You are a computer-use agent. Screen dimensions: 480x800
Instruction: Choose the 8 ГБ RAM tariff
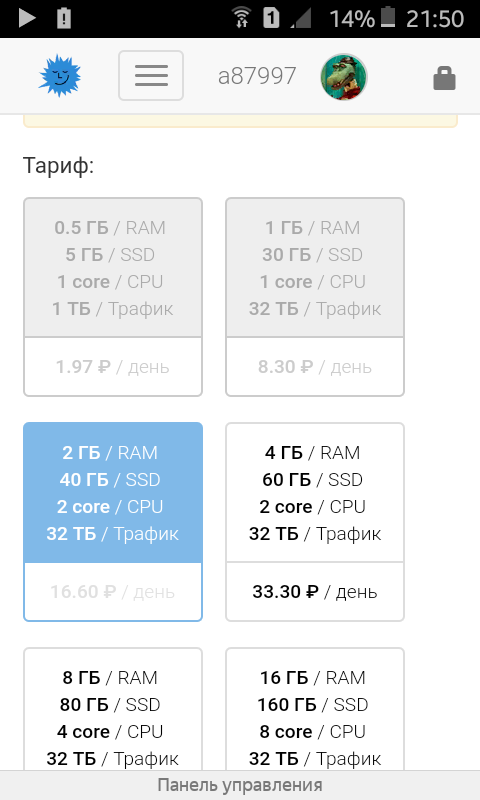(113, 709)
